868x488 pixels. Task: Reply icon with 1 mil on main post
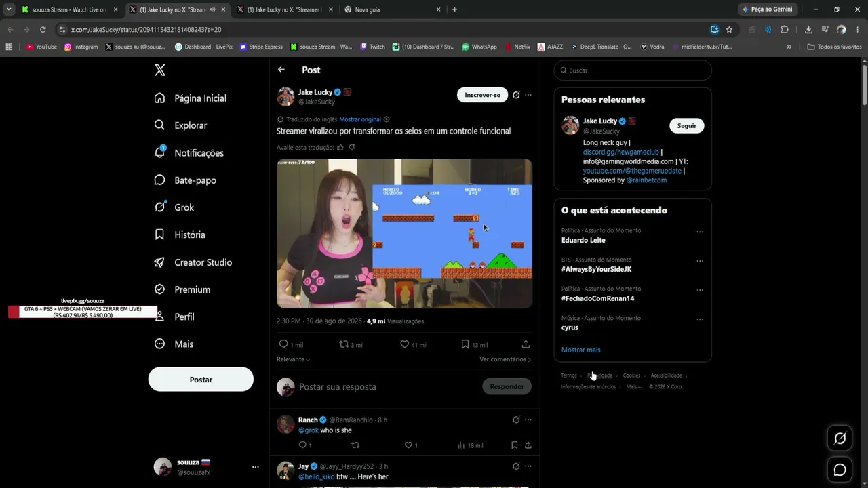[291, 344]
